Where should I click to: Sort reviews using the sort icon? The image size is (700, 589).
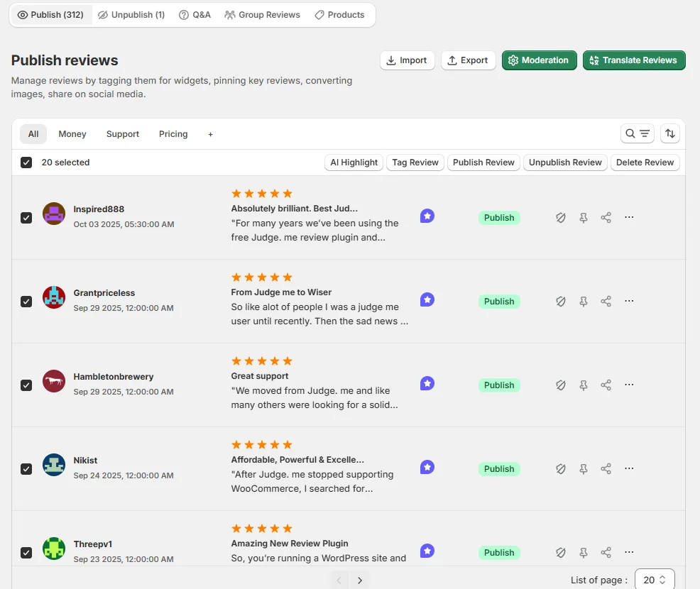(669, 133)
